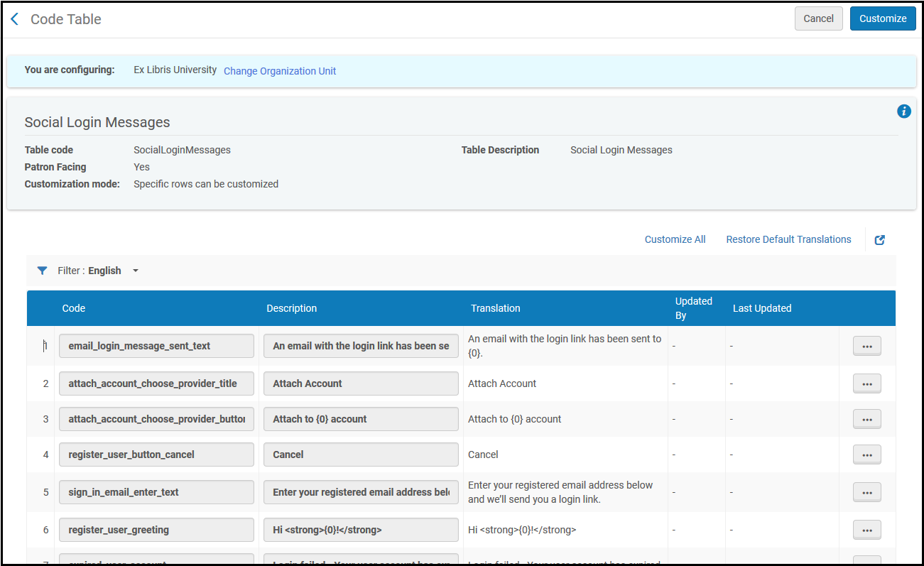
Task: Open row actions for email_login_message_sent_text
Action: point(866,346)
